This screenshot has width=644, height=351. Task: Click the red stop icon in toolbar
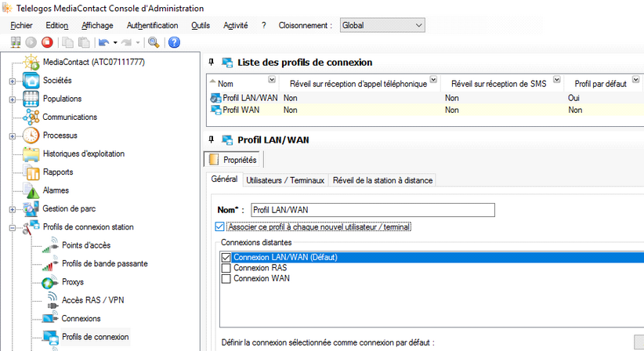47,42
